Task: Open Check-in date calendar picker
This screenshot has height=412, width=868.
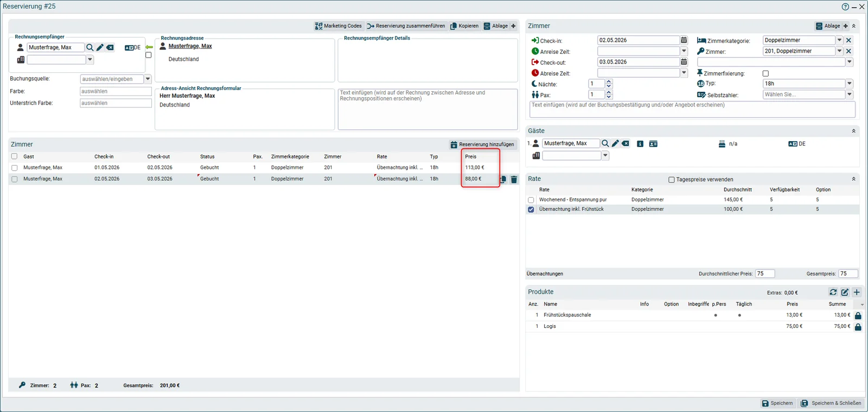Action: (x=684, y=40)
